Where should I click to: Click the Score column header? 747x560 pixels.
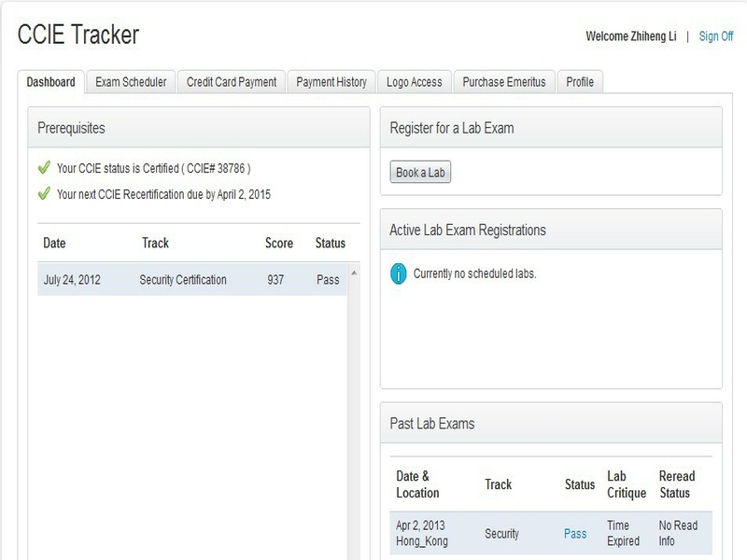[279, 243]
